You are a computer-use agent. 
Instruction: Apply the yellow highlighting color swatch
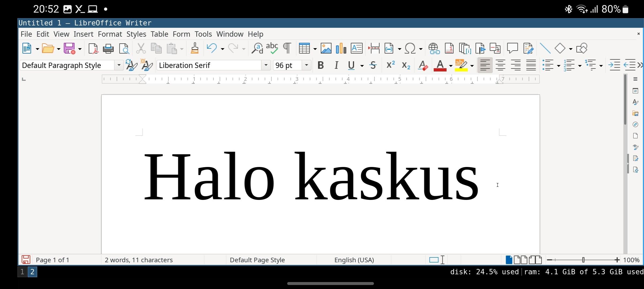(x=461, y=70)
